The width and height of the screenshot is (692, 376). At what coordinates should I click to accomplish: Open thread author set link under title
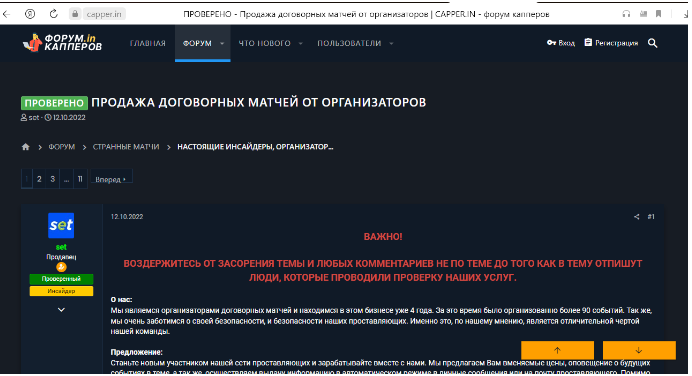pos(34,117)
